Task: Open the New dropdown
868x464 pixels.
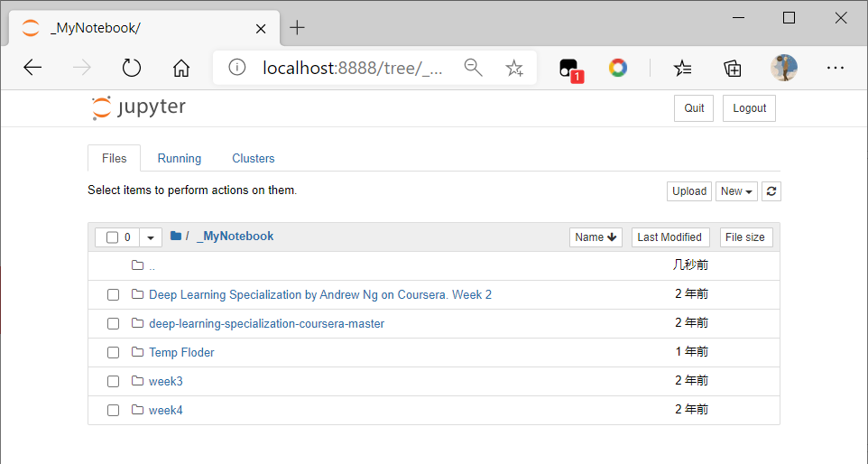Action: (736, 191)
